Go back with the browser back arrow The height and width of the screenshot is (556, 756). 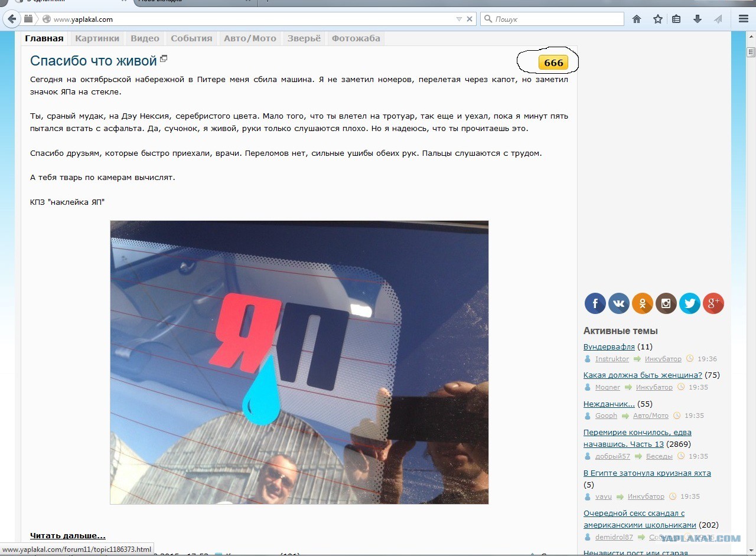click(x=12, y=19)
